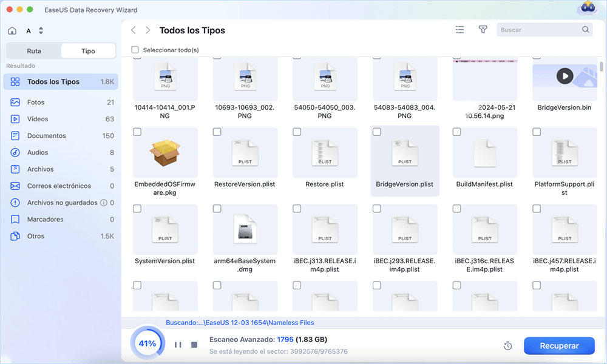Select the BridgeVersion.bin video thumbnail
The height and width of the screenshot is (364, 607).
click(565, 76)
